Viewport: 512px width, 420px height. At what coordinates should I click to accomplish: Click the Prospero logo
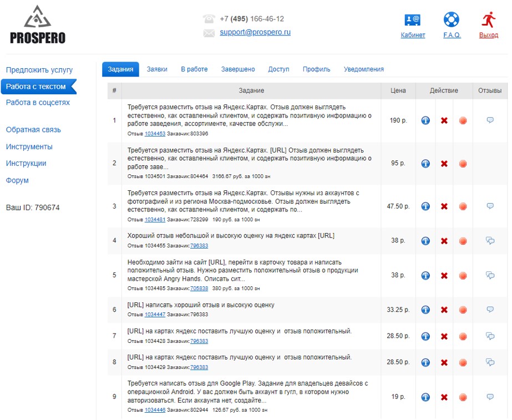tap(38, 24)
